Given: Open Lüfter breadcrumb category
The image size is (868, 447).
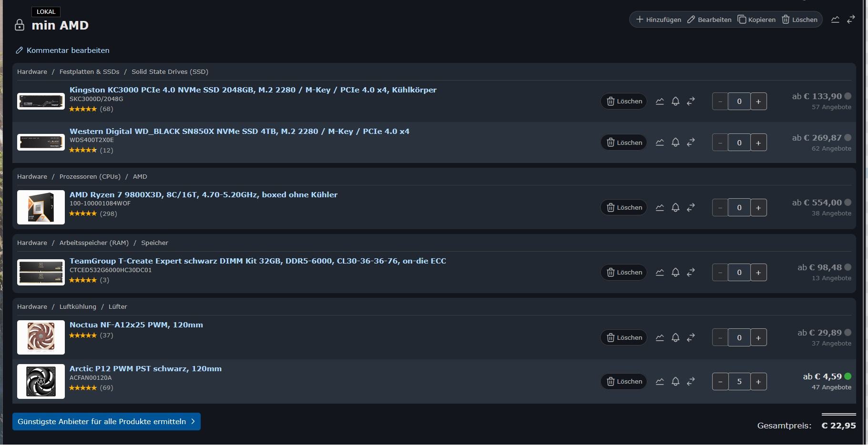Looking at the screenshot, I should click(x=118, y=306).
